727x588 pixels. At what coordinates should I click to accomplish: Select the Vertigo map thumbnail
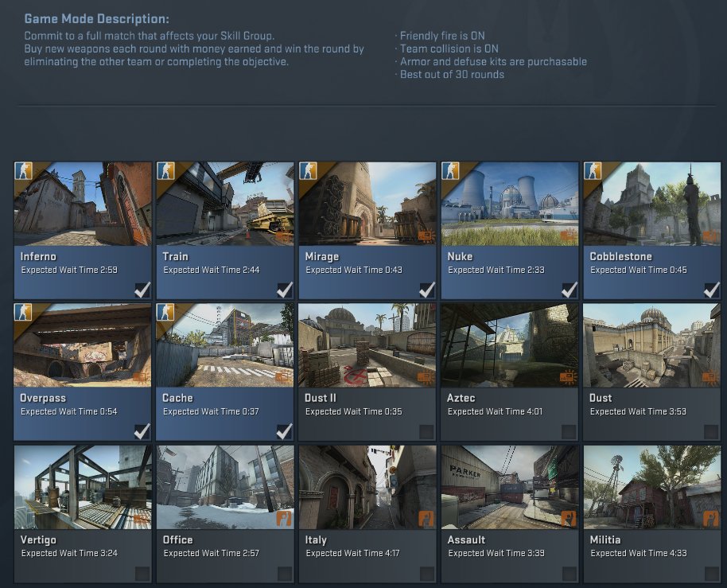[83, 487]
